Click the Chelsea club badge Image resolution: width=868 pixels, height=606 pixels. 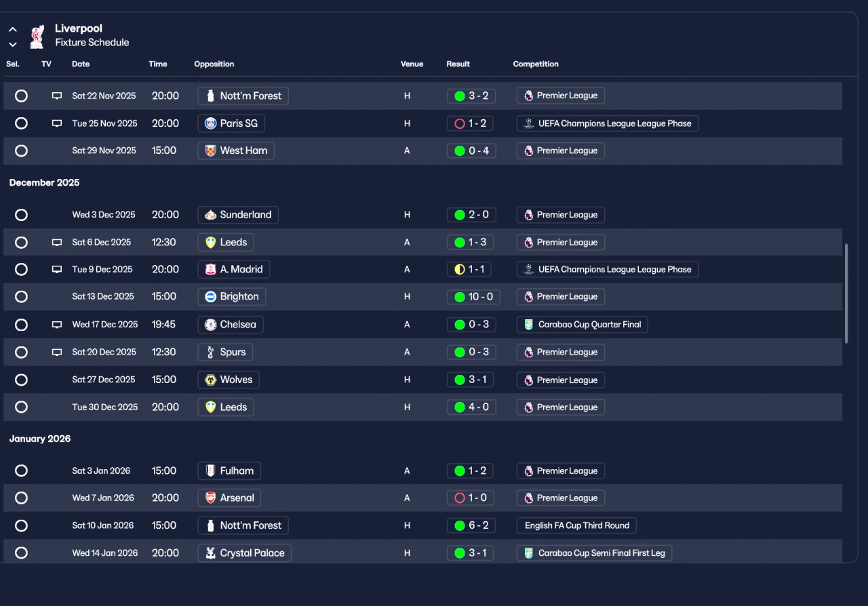click(x=210, y=325)
